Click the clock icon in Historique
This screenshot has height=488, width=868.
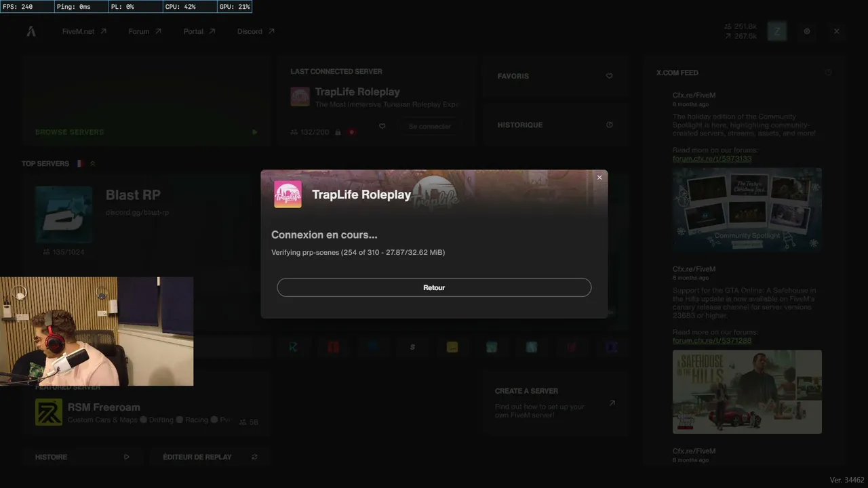coord(609,125)
